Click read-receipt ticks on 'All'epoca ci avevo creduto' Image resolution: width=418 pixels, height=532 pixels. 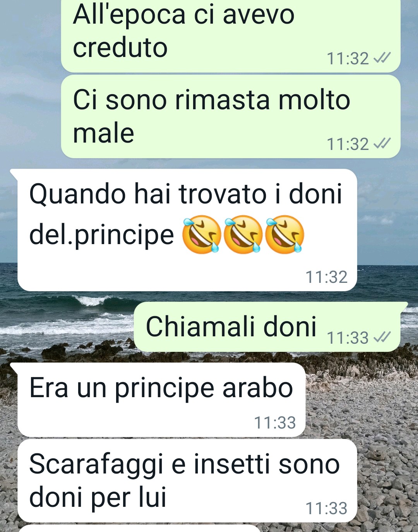382,58
